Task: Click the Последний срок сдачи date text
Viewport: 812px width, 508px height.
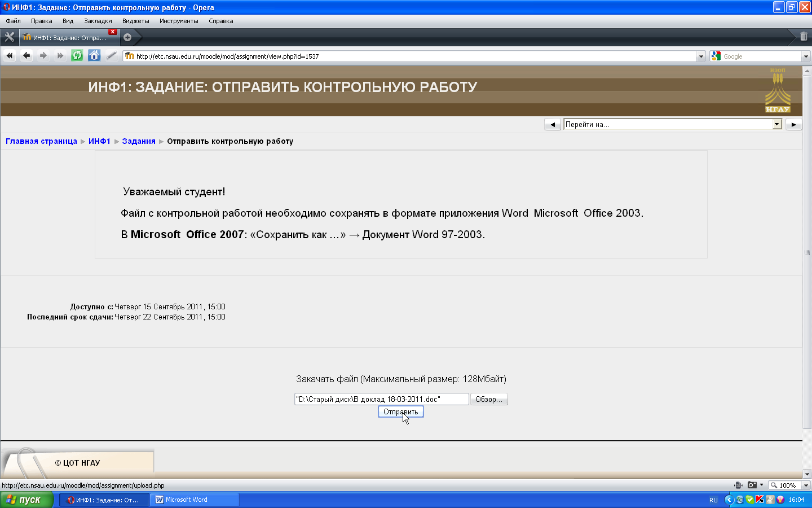Action: pyautogui.click(x=170, y=317)
